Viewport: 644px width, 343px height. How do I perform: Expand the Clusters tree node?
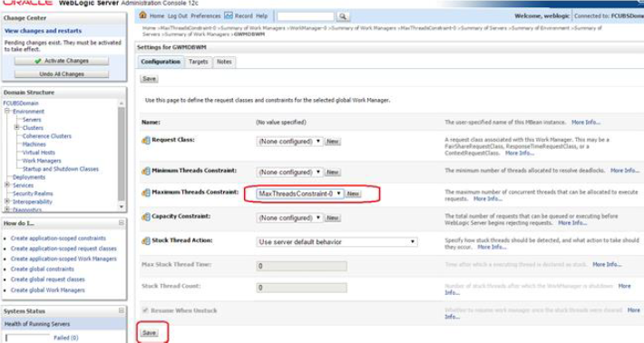[x=17, y=127]
